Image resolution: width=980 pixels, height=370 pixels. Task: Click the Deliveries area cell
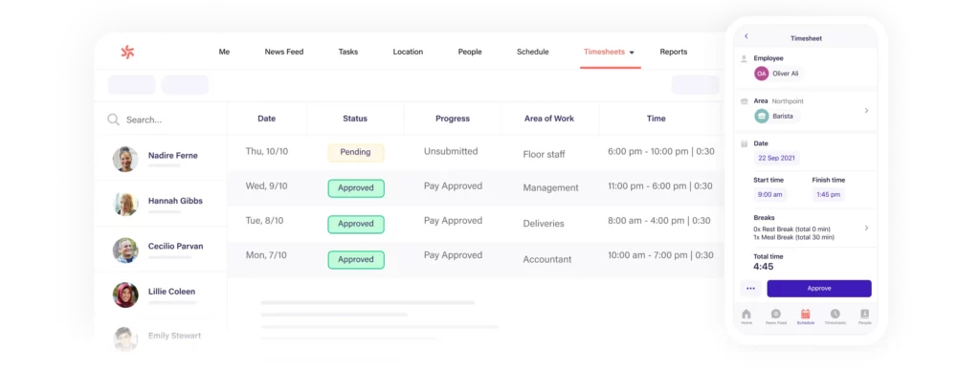(x=544, y=224)
